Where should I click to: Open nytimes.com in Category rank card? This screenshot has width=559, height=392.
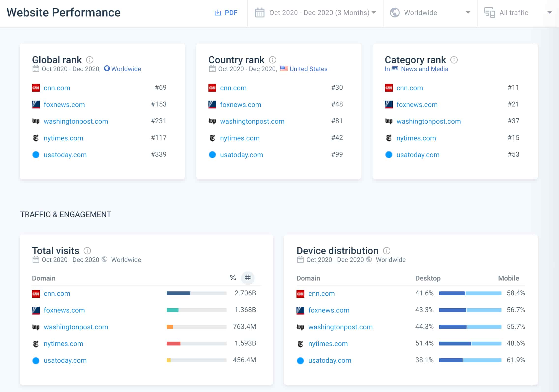416,138
